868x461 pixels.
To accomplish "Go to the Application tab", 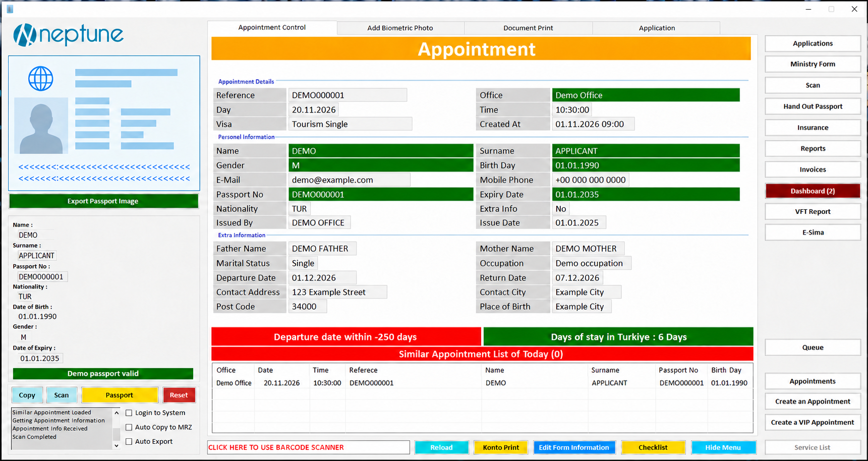I will point(657,28).
